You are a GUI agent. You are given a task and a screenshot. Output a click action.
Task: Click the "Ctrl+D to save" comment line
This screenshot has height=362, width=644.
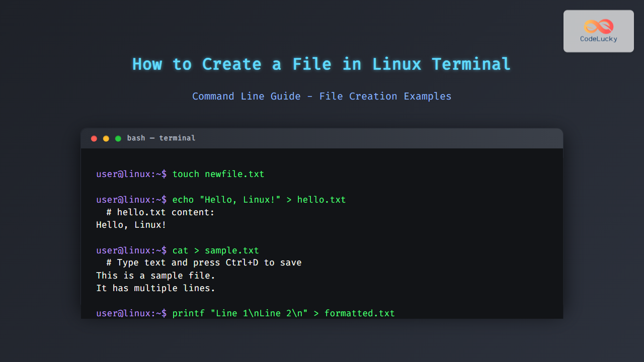[204, 262]
